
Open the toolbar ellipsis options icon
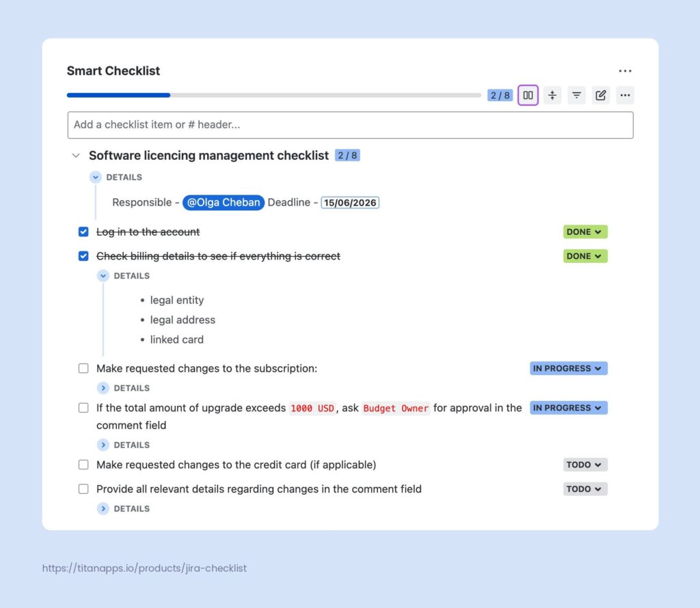pos(625,95)
